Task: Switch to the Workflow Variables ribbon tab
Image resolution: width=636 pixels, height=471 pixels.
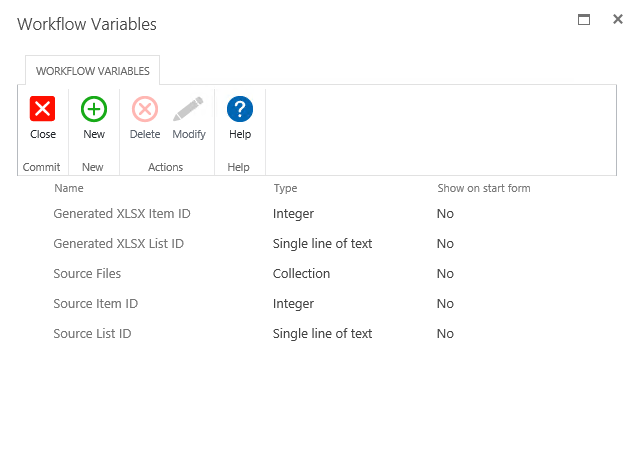Action: [92, 71]
